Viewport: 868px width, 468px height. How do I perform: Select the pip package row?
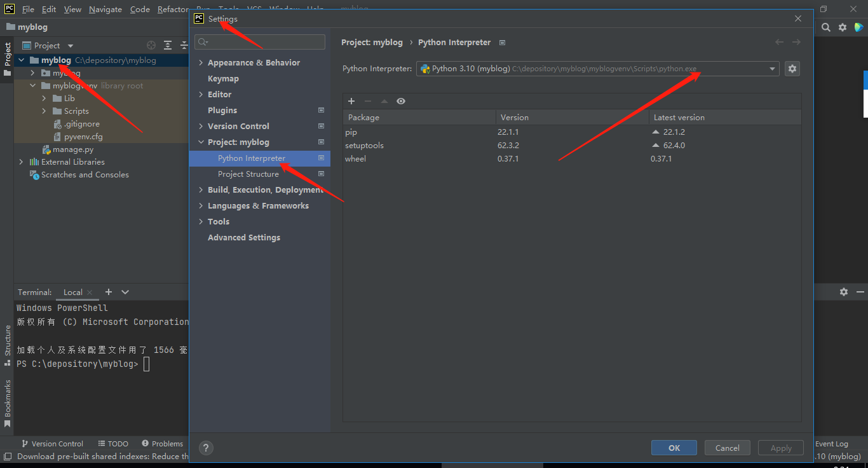pyautogui.click(x=572, y=132)
